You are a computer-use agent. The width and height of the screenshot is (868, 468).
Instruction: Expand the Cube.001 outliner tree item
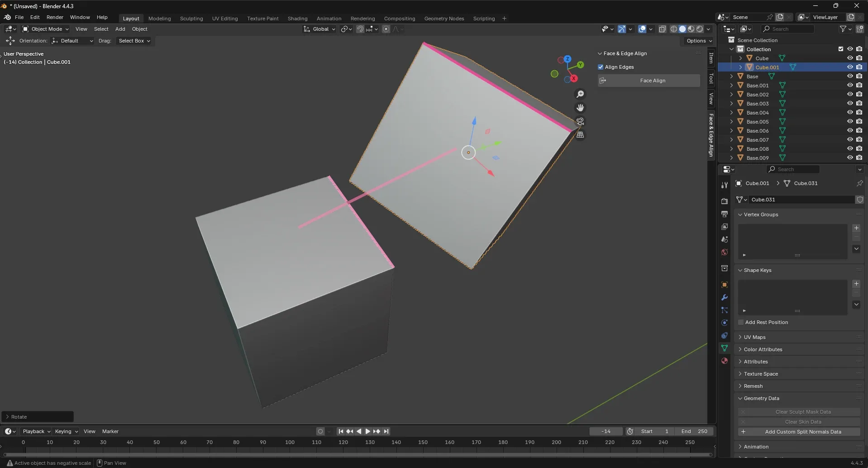coord(740,67)
